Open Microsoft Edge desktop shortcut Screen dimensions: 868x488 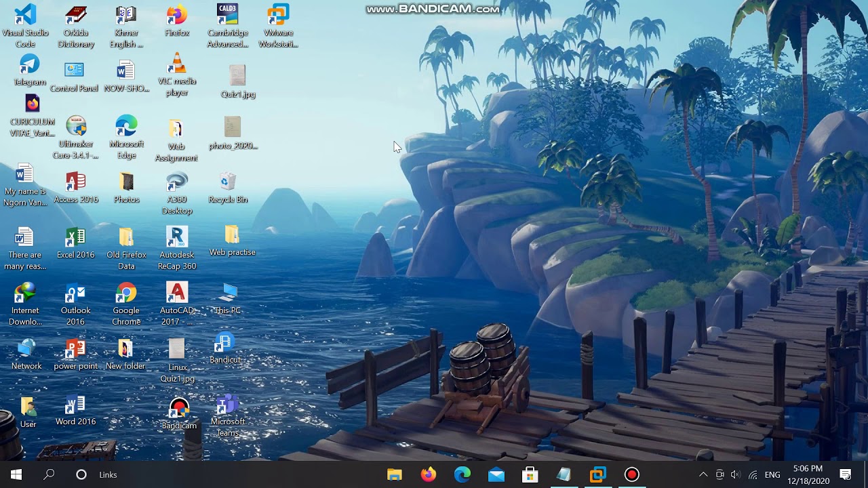click(x=126, y=138)
